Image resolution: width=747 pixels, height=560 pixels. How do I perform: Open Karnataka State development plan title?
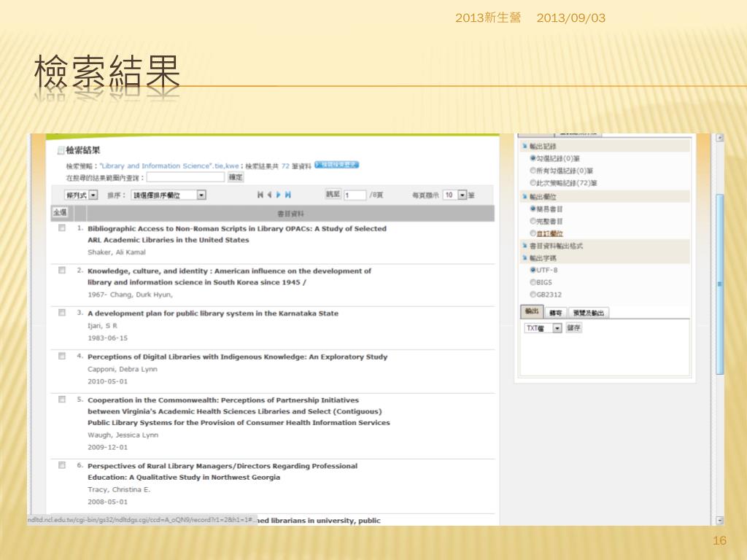[213, 314]
